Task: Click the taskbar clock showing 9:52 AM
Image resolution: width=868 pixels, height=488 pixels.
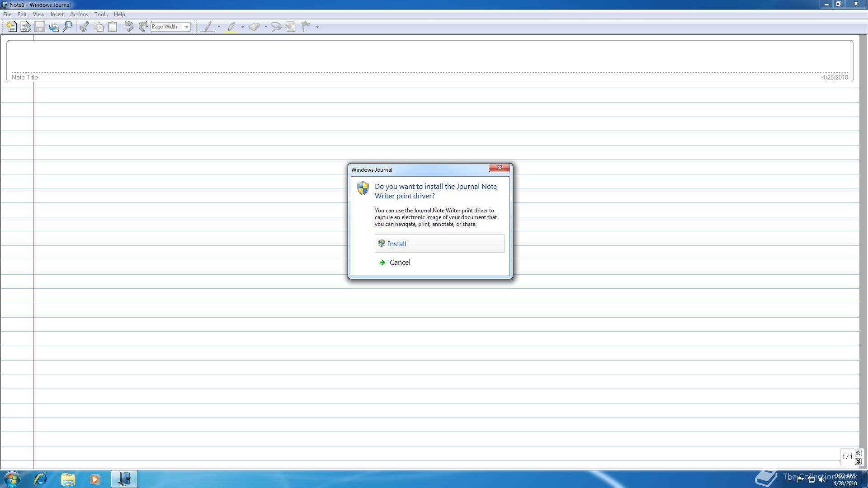Action: coord(845,479)
